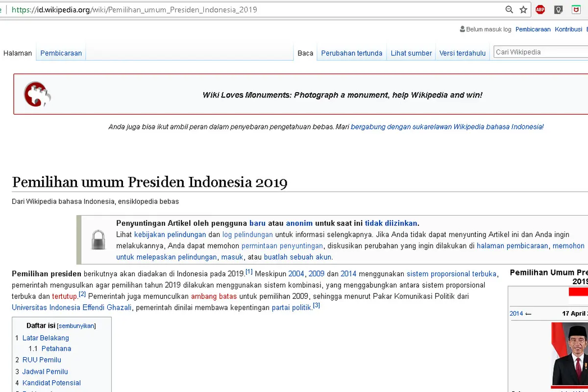Open kebijakan pelindungan link
The width and height of the screenshot is (588, 392).
pyautogui.click(x=170, y=234)
